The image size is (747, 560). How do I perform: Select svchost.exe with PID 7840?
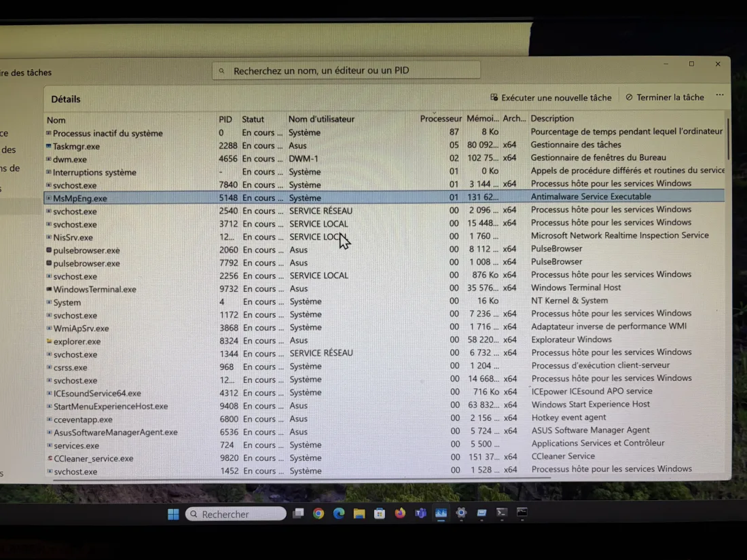coord(384,185)
